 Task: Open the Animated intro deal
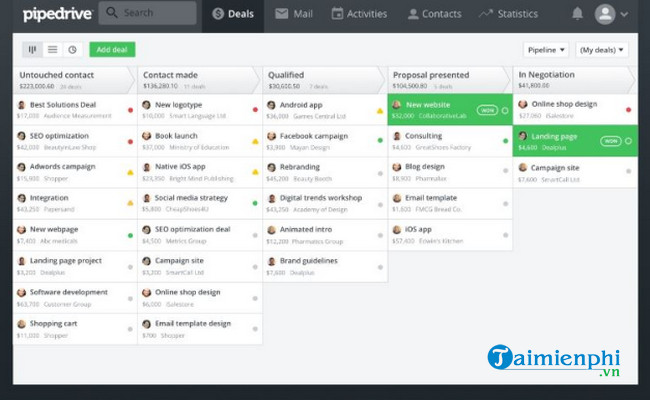(x=325, y=235)
